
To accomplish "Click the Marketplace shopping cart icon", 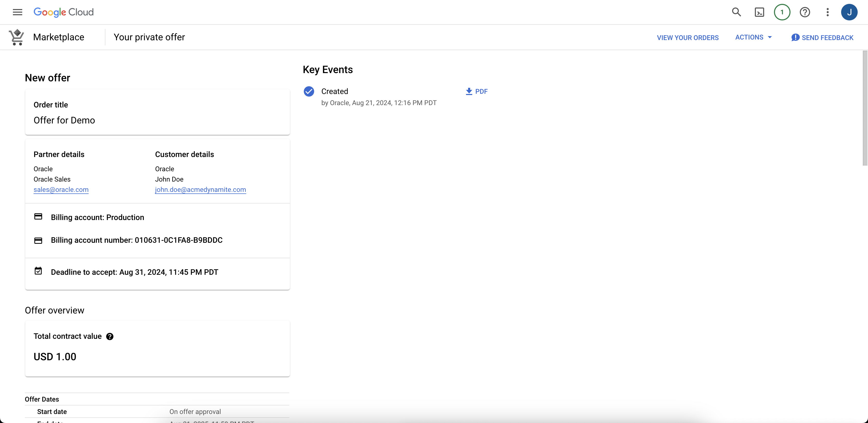I will click(16, 37).
